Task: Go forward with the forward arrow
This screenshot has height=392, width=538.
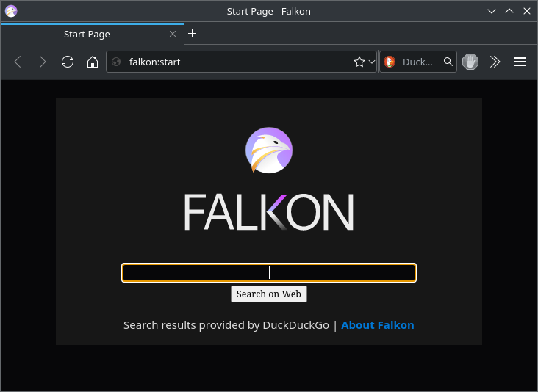Action: point(43,62)
